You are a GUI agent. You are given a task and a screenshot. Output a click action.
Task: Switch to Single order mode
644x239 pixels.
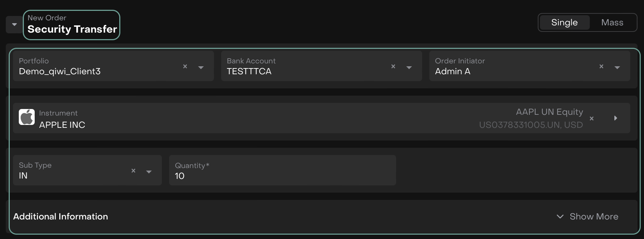point(564,22)
